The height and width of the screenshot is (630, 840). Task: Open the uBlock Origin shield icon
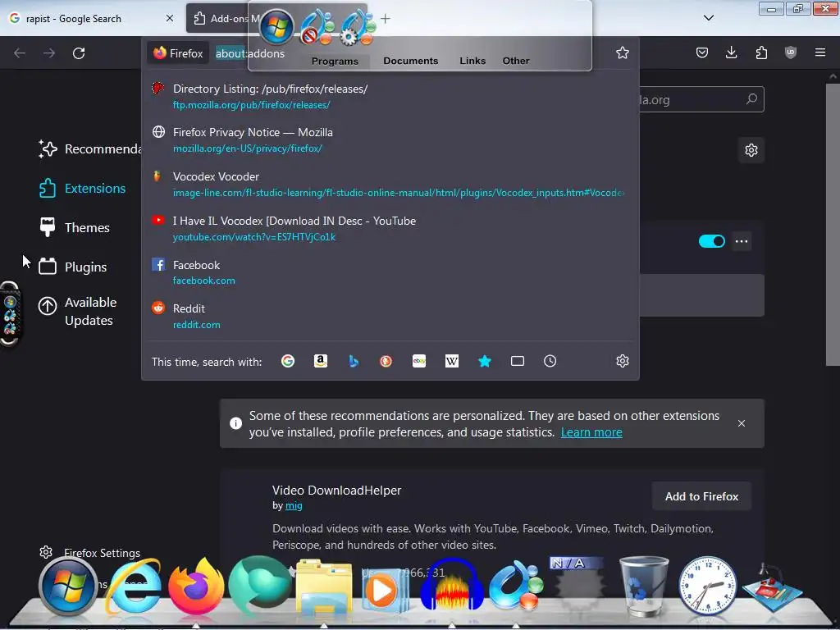[x=791, y=52]
